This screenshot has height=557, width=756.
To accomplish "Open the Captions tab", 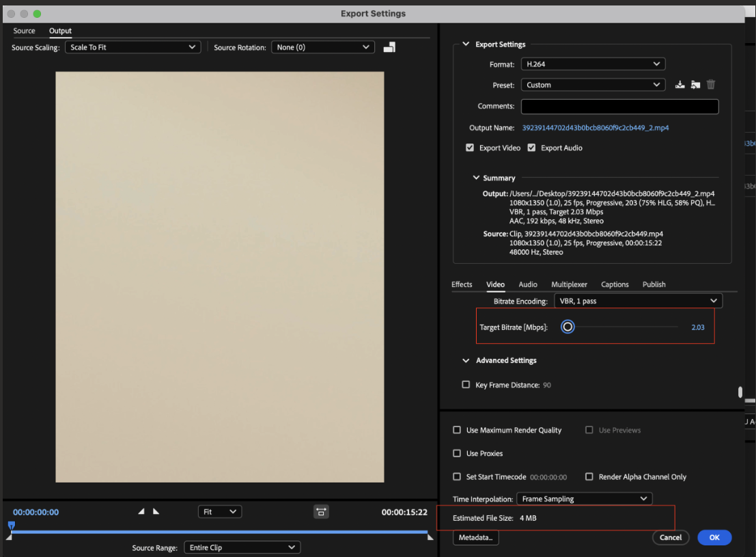I will (615, 284).
